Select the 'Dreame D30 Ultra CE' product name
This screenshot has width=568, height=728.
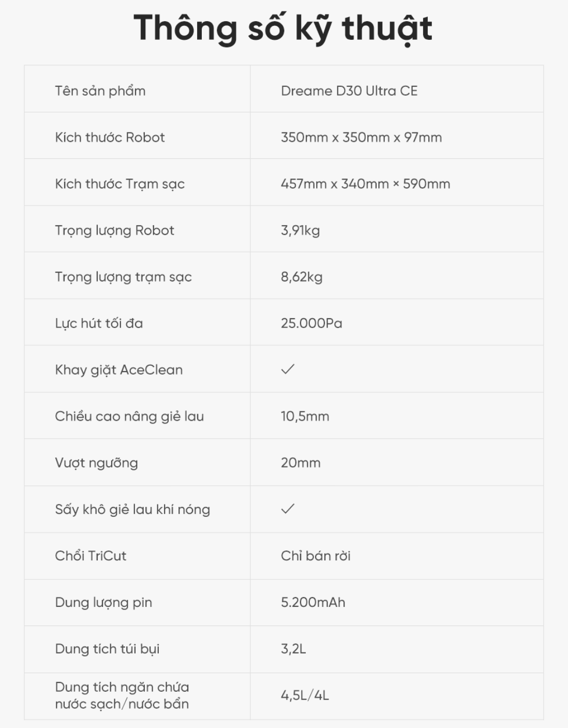[349, 91]
